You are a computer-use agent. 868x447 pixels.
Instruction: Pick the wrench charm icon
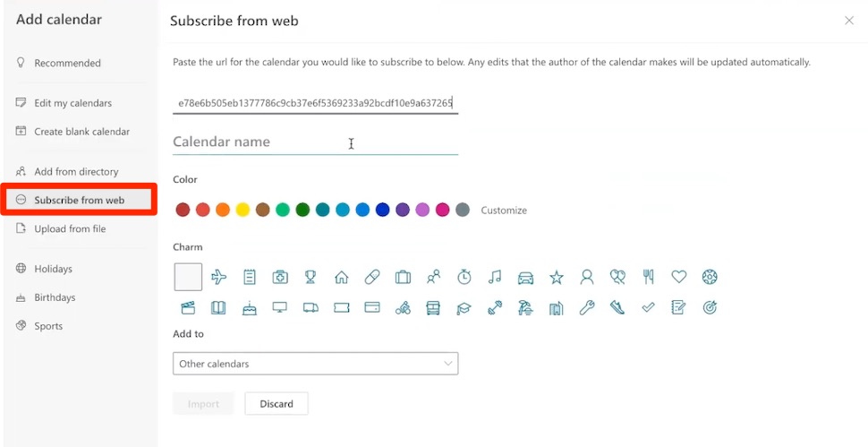587,308
